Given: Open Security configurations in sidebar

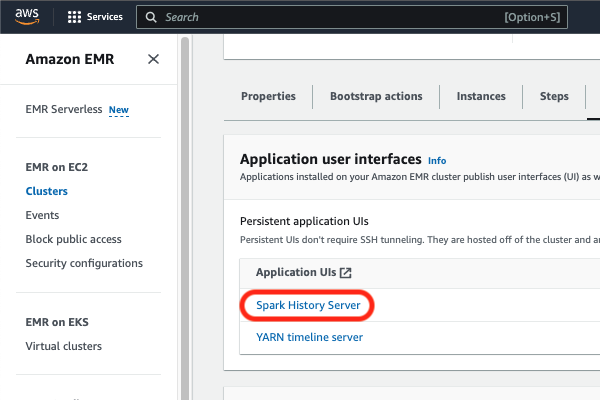Looking at the screenshot, I should tap(84, 263).
